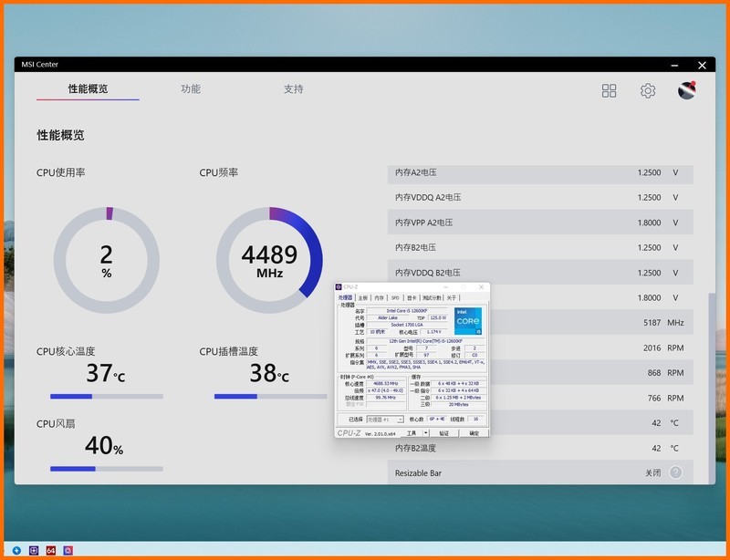The image size is (730, 560).
Task: Click the Alder Lake codename field
Action: (x=388, y=318)
